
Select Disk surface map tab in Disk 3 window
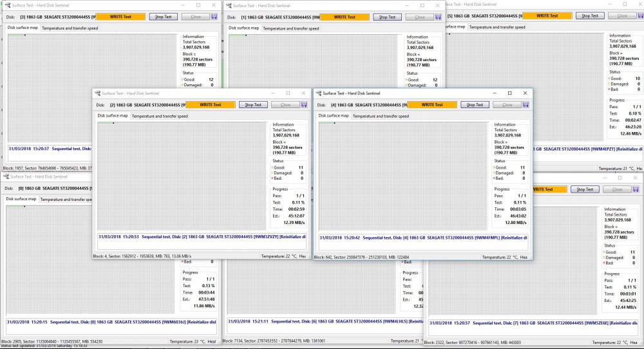pyautogui.click(x=23, y=28)
